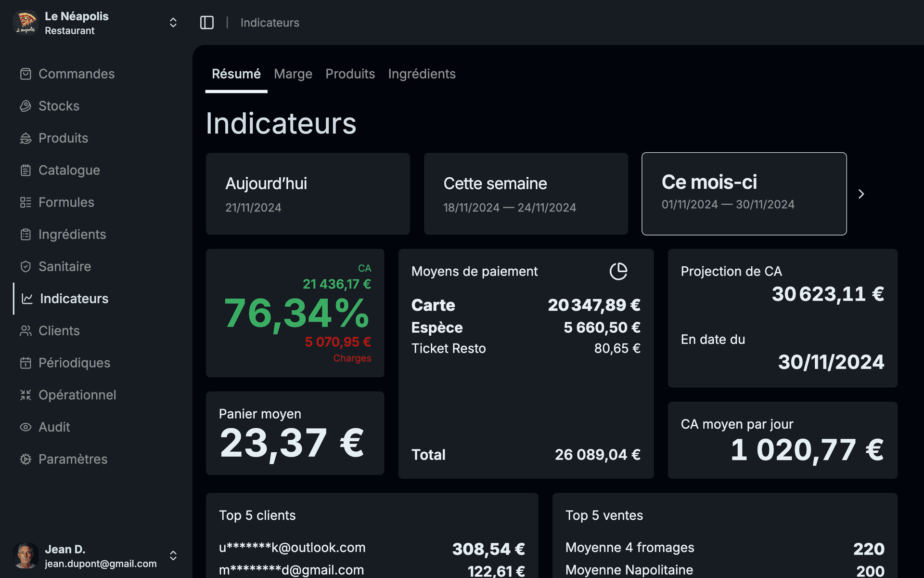This screenshot has height=578, width=924.
Task: Switch to the Ingrédients tab
Action: click(x=422, y=74)
